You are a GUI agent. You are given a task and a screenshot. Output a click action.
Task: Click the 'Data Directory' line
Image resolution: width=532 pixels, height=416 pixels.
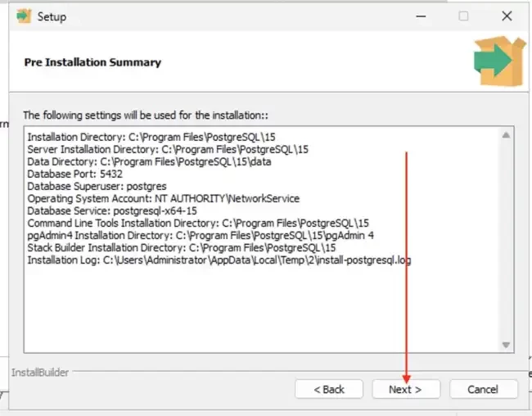pos(149,161)
